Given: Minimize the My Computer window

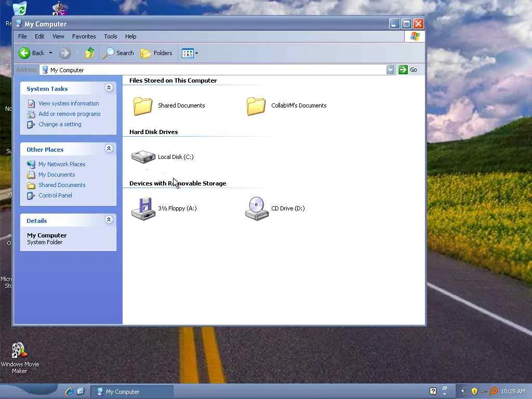Looking at the screenshot, I should click(394, 24).
